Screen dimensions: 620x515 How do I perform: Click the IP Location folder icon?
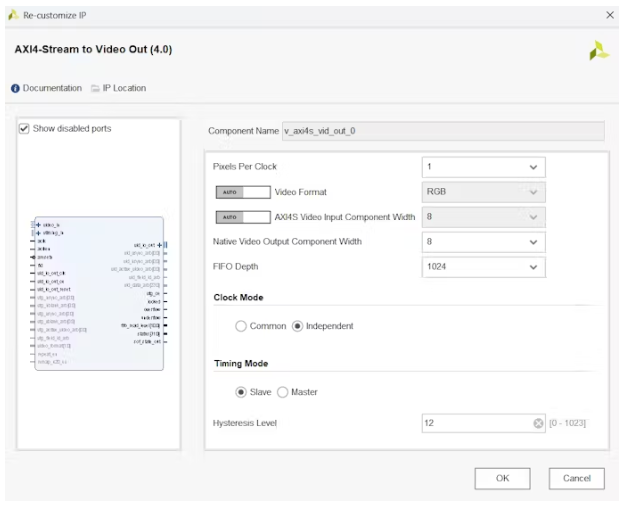pyautogui.click(x=95, y=88)
